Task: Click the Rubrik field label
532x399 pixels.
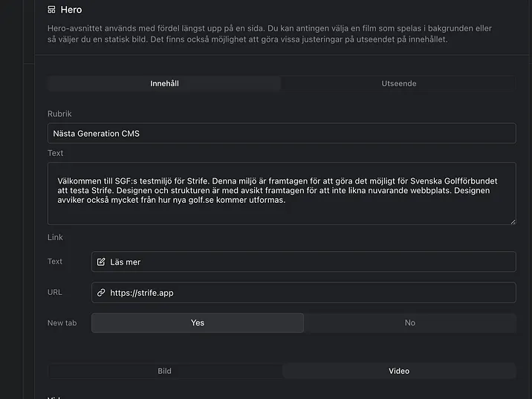Action: pos(59,114)
